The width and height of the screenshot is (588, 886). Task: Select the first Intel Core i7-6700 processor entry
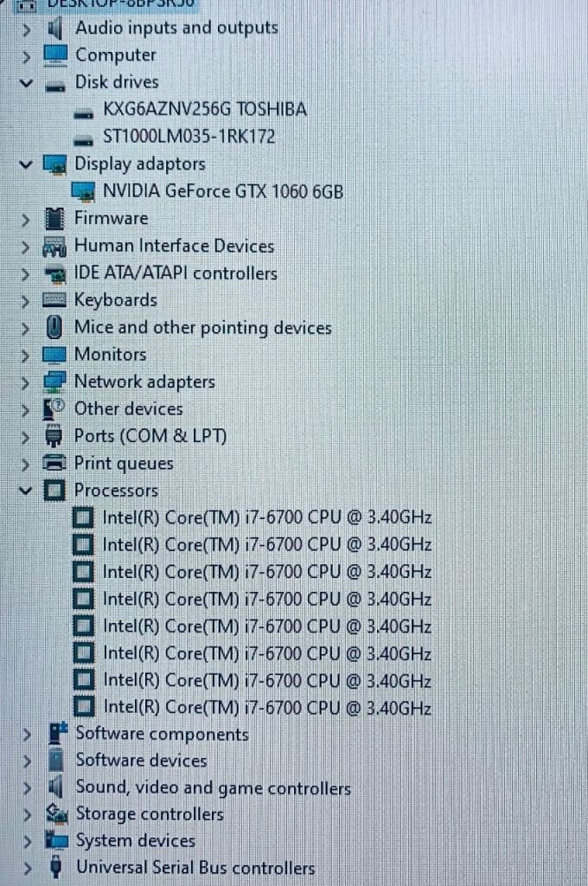[266, 517]
